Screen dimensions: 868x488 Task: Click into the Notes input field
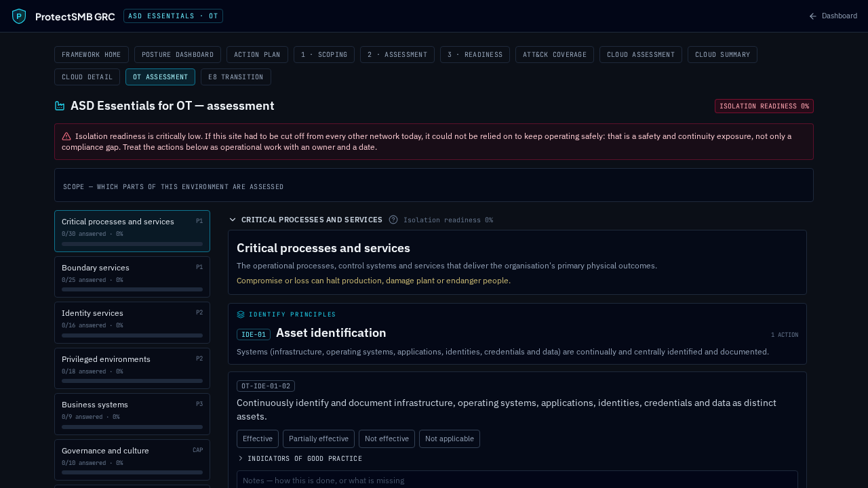[x=517, y=481]
